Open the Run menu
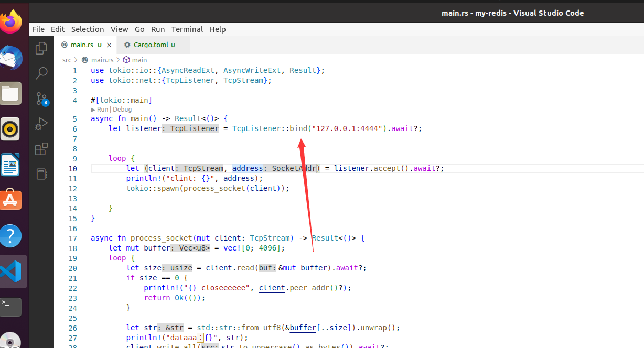This screenshot has height=348, width=644. click(158, 29)
